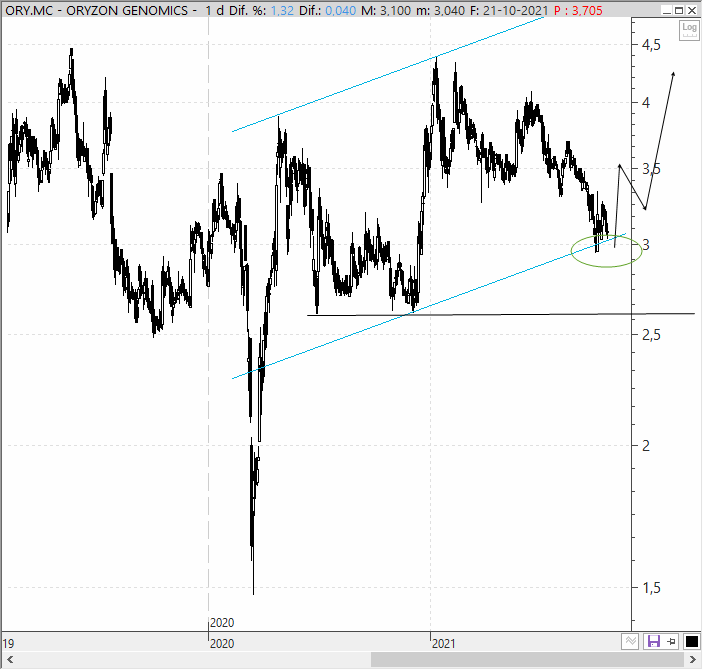This screenshot has width=703, height=670.
Task: Close the ORY.MC chart window
Action: pos(691,10)
